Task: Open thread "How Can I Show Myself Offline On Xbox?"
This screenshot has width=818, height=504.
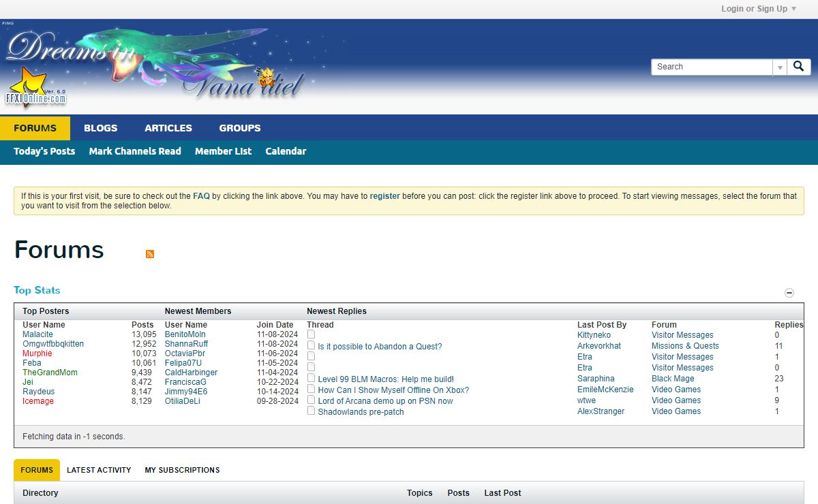Action: (393, 390)
